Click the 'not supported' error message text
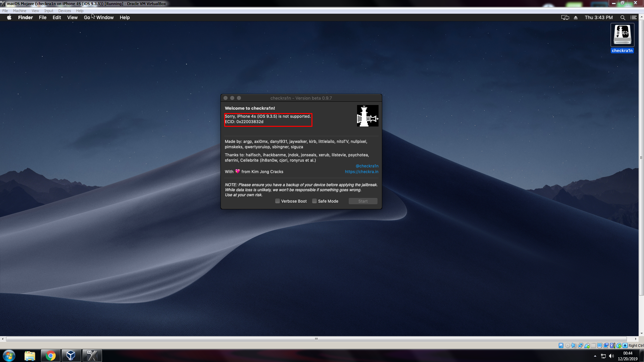644x362 pixels. coord(268,116)
